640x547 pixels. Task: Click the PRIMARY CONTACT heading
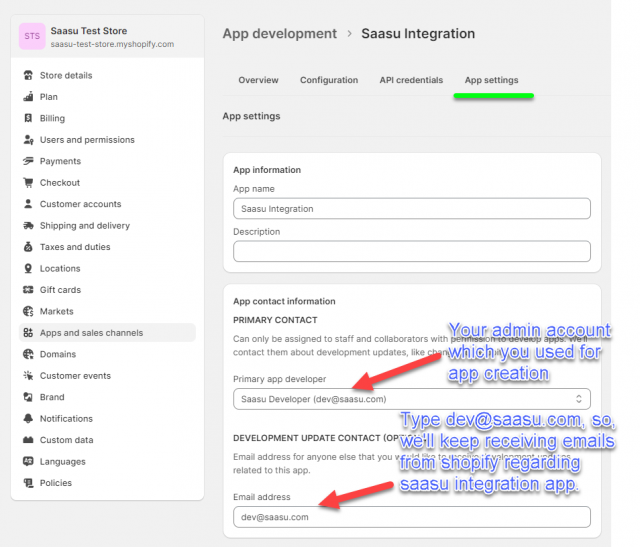point(275,320)
